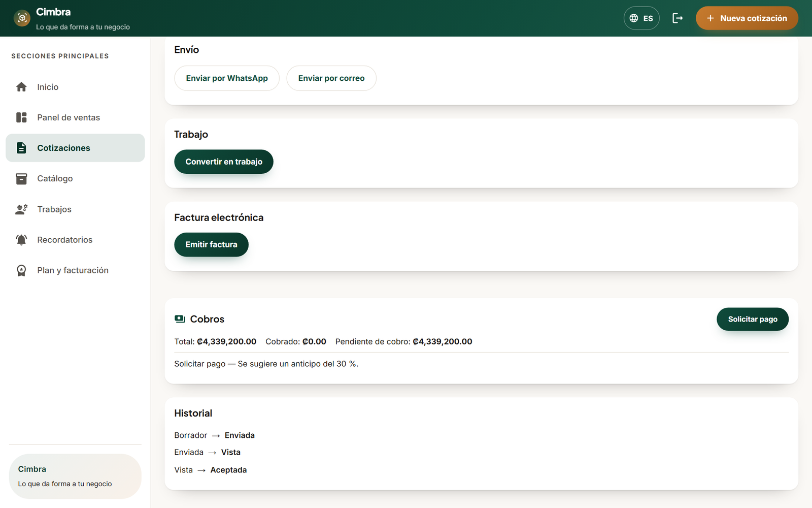Select Cotizaciones in the sidebar
Screen dimensions: 812x508
click(75, 148)
